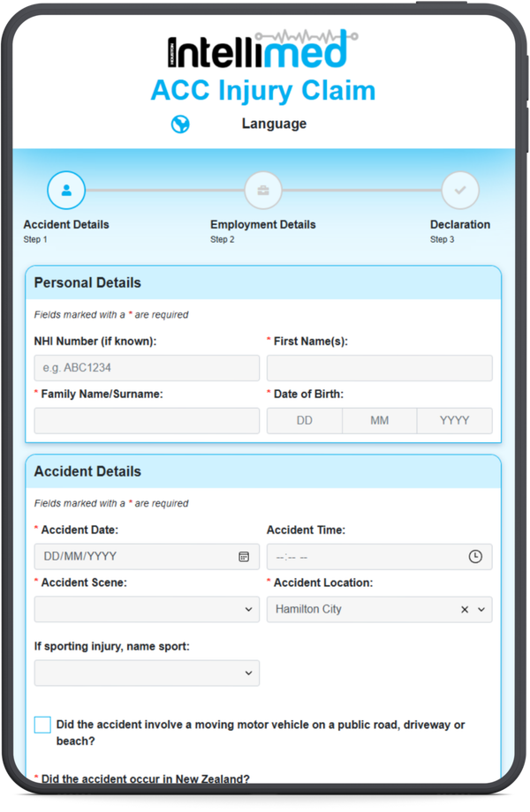Select the Employment Details briefcase step icon
Screen dimensions: 530x812
click(x=263, y=190)
